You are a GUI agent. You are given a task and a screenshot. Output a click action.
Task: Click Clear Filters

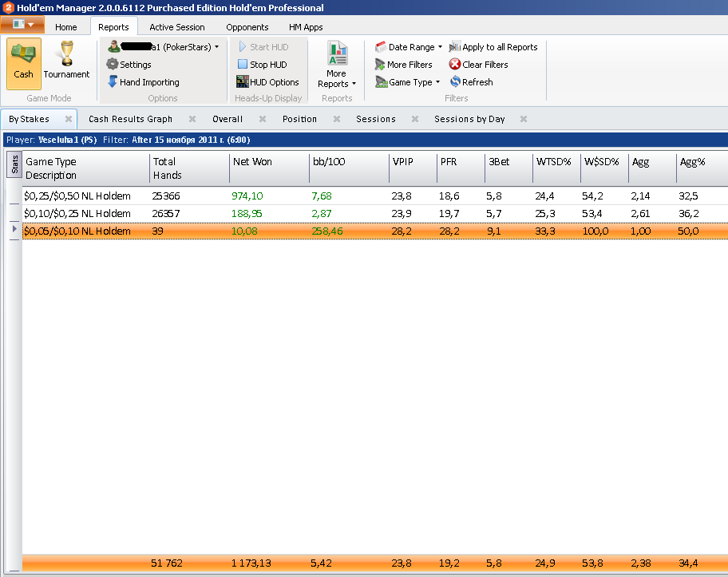pyautogui.click(x=478, y=64)
